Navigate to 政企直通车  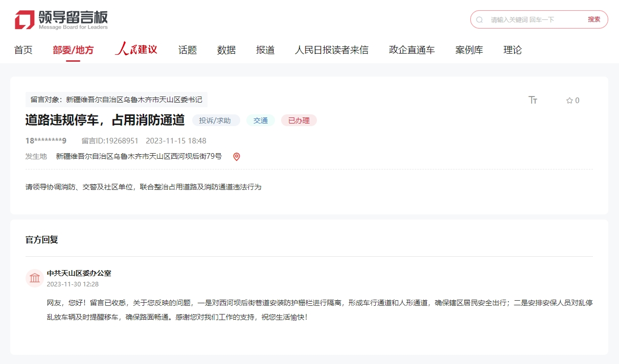point(411,50)
